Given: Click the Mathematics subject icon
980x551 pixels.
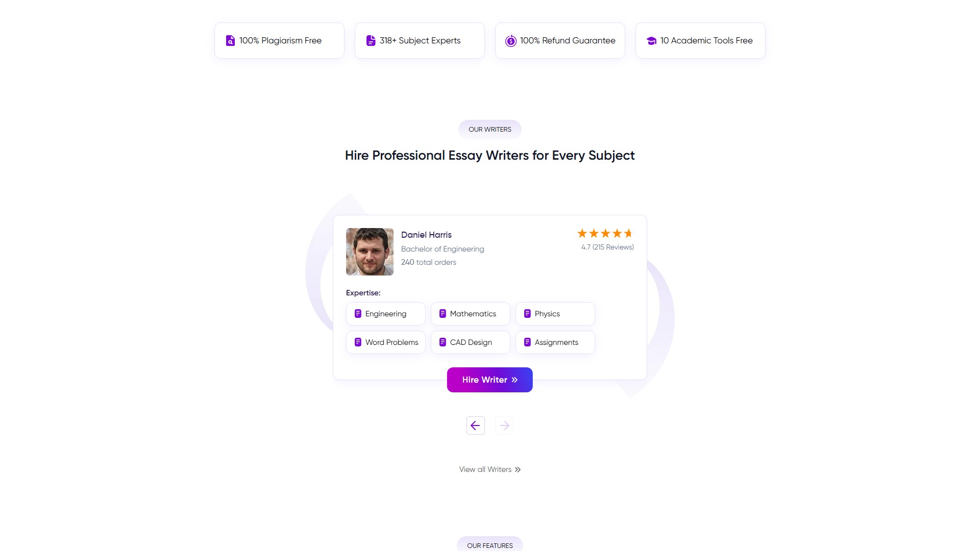Looking at the screenshot, I should (442, 313).
